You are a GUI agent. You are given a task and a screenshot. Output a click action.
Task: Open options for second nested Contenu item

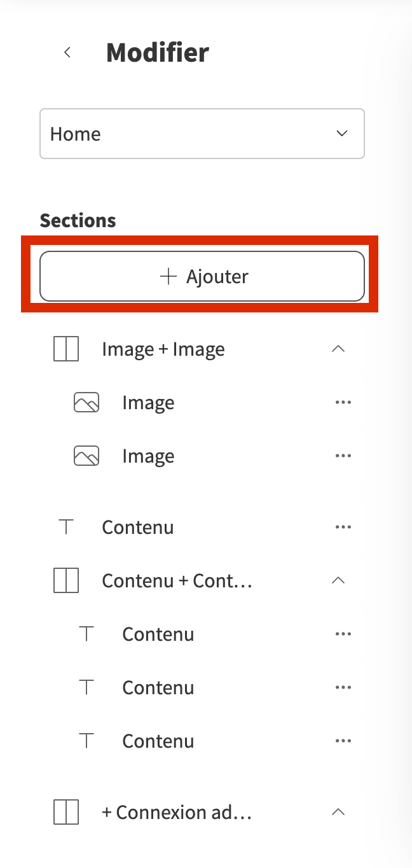pos(343,688)
